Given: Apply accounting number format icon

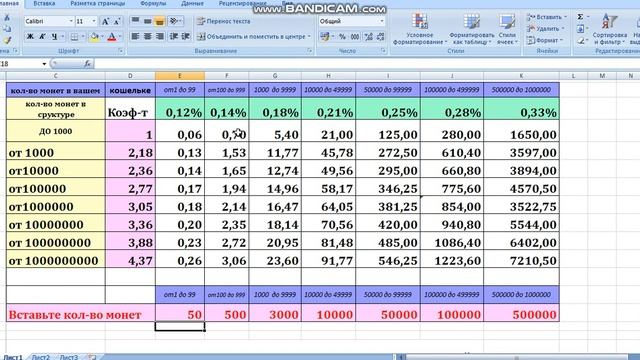Looking at the screenshot, I should coord(325,37).
